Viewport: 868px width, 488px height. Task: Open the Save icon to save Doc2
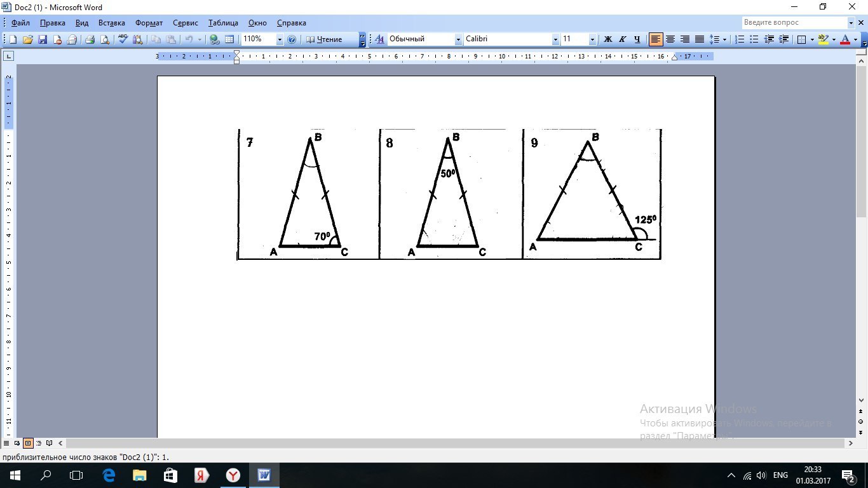pos(42,39)
